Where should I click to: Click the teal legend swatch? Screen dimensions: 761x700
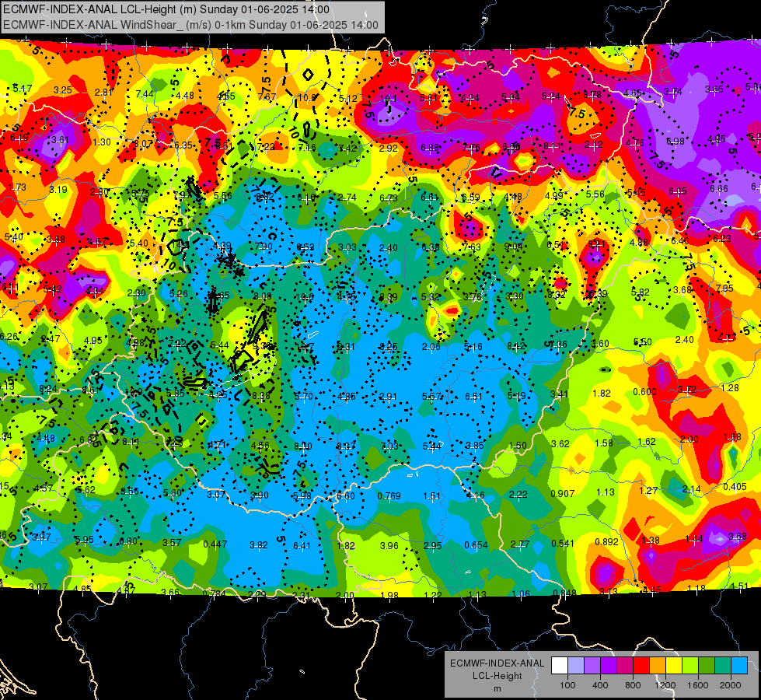722,666
